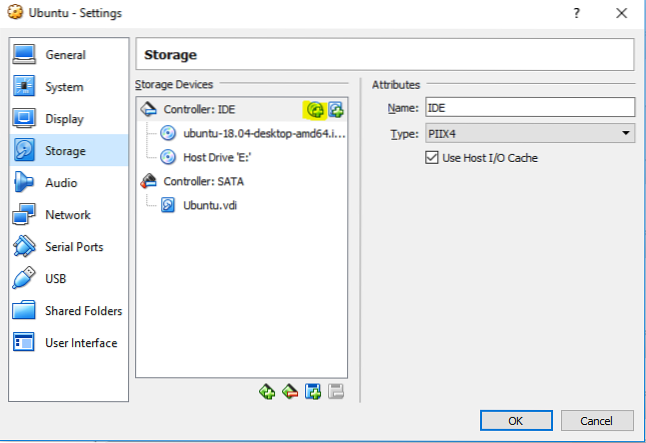Click the controller Name text field

pos(530,107)
